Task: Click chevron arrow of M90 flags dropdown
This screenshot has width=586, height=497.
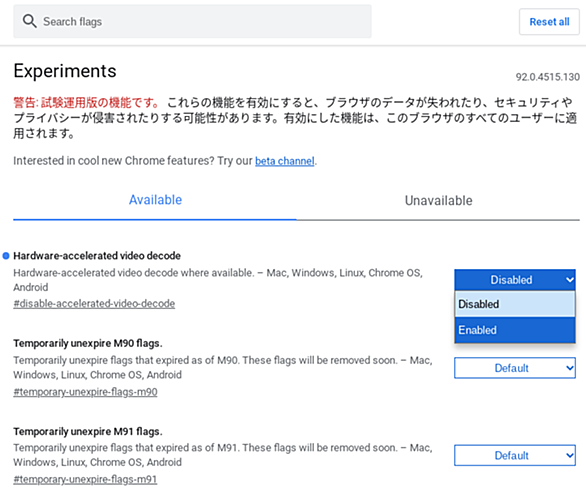Action: pyautogui.click(x=569, y=368)
